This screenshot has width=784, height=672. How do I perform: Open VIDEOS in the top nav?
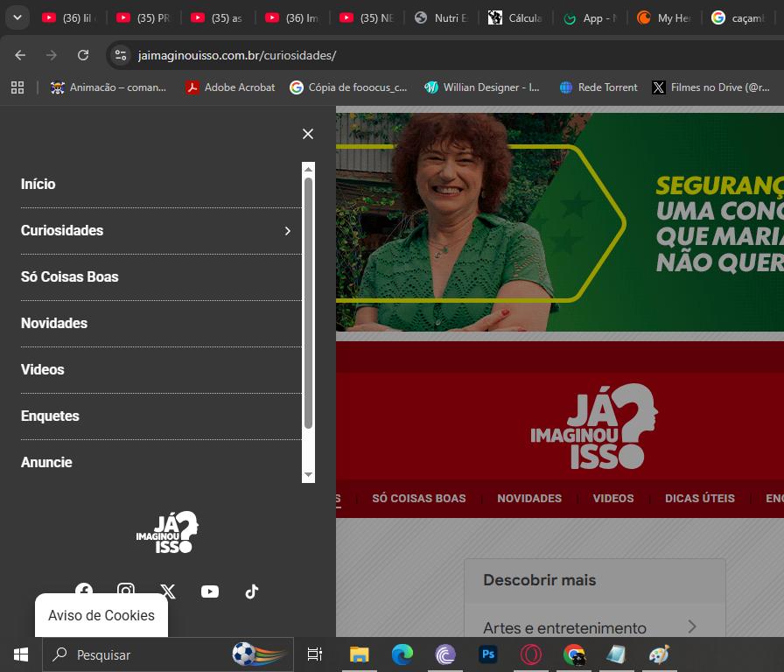pos(613,499)
